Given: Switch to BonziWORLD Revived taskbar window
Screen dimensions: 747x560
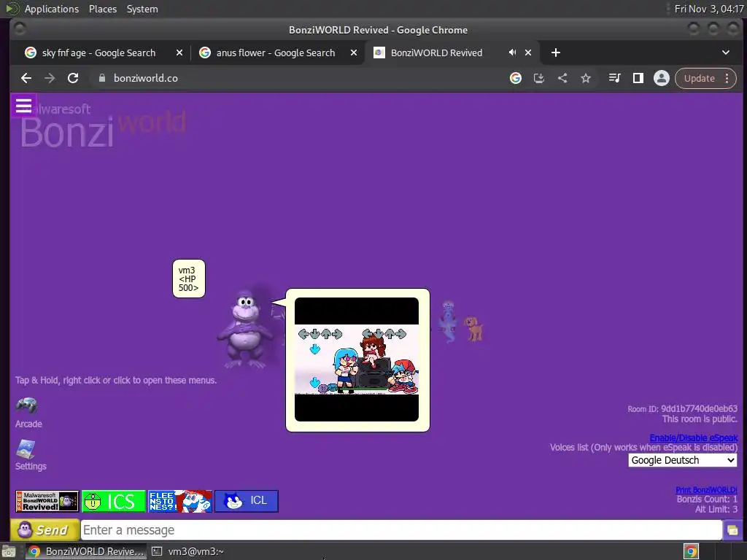Looking at the screenshot, I should point(86,551).
